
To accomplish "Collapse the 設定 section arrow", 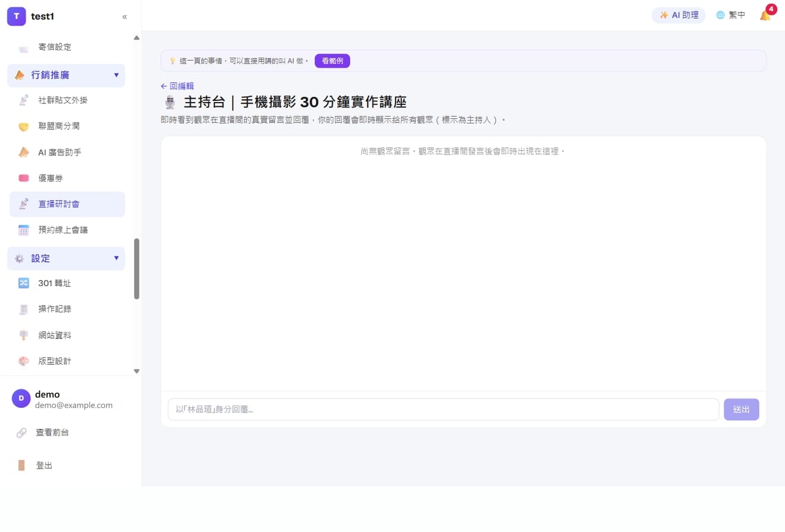I will [116, 258].
